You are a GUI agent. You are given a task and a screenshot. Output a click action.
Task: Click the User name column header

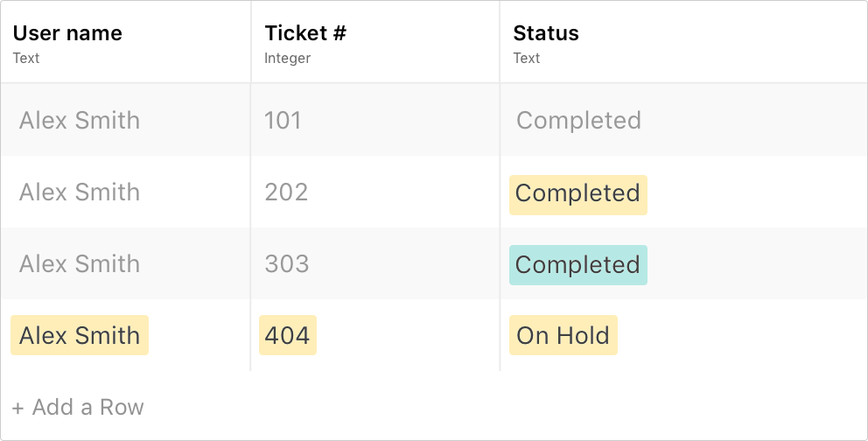(67, 33)
